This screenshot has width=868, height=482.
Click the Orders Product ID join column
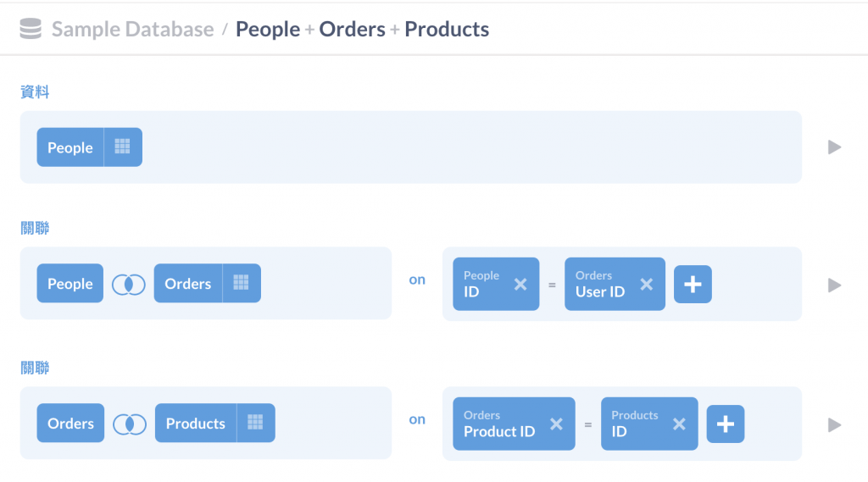(499, 424)
